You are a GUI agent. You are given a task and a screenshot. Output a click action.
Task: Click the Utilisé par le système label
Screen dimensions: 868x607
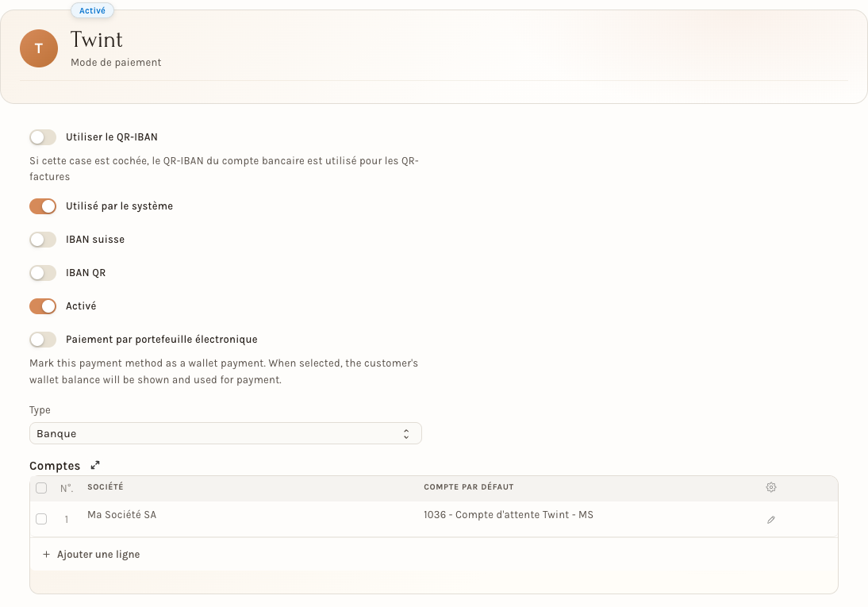tap(119, 206)
